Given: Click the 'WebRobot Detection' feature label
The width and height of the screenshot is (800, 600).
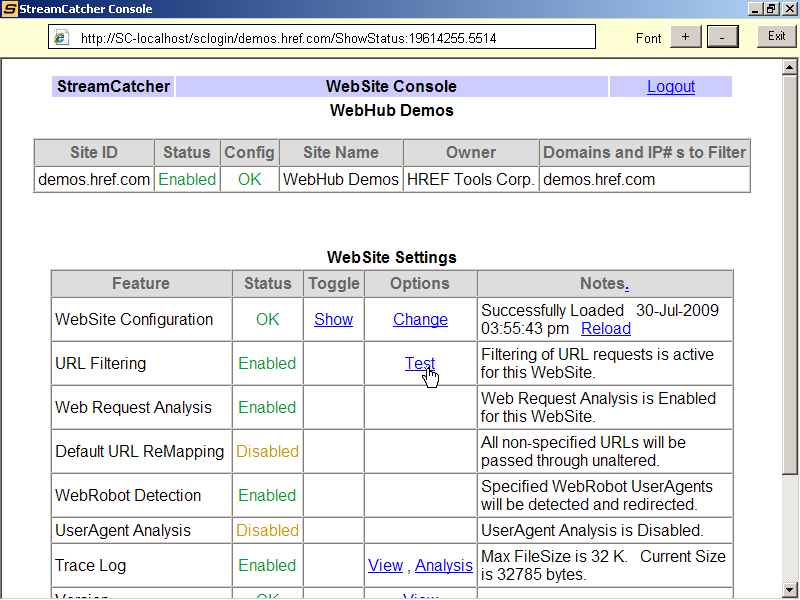Looking at the screenshot, I should coord(128,495).
